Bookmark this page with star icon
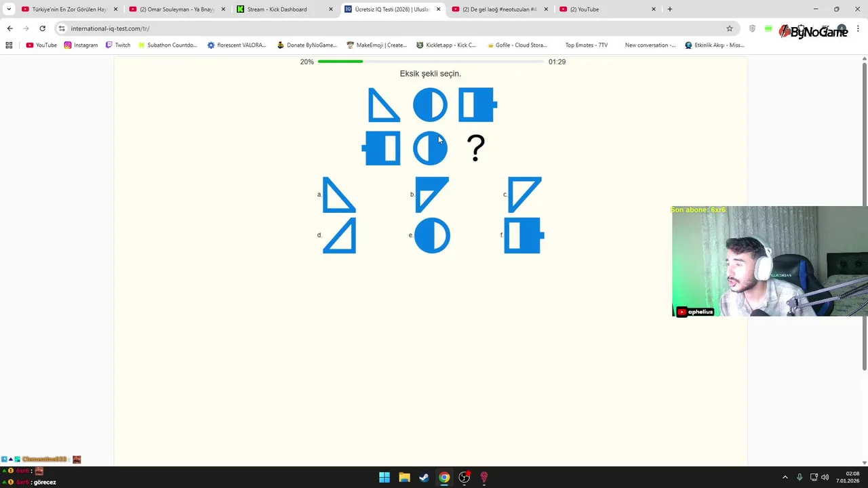Screen dimensions: 868x488 730,28
